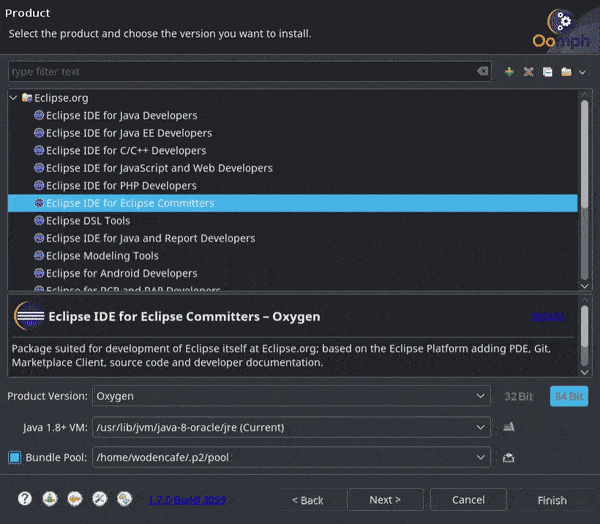The width and height of the screenshot is (600, 524).
Task: Select the 64 Bit toggle
Action: click(569, 396)
